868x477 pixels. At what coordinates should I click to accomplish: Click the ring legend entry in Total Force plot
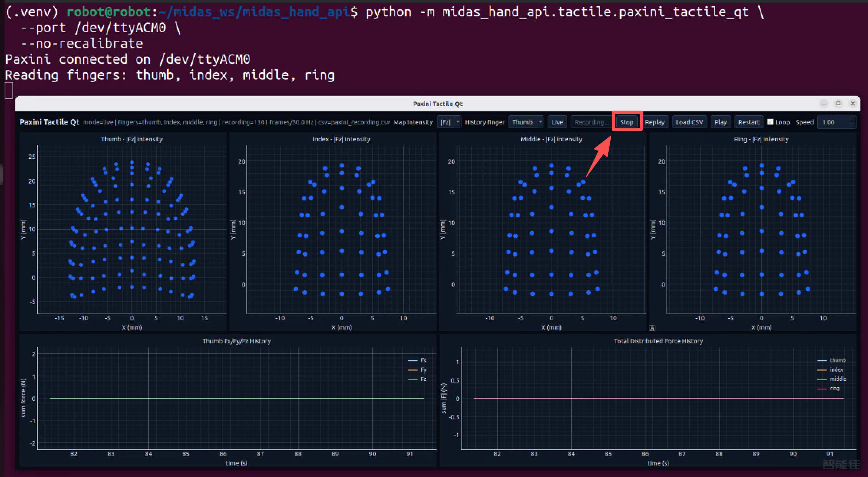(x=828, y=388)
